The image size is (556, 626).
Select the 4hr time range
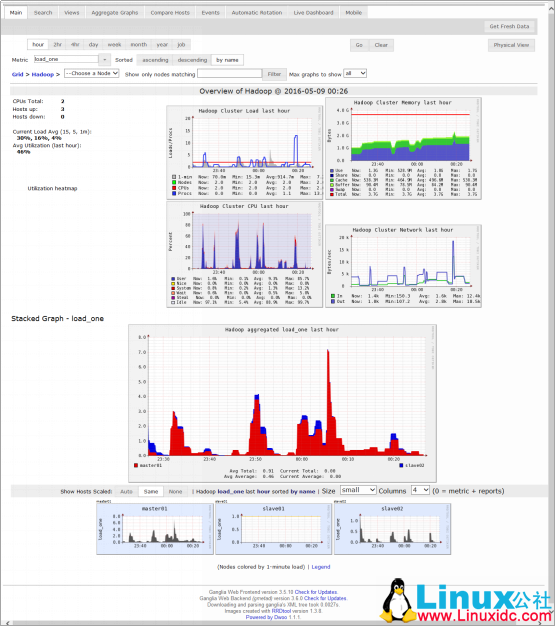(x=75, y=45)
